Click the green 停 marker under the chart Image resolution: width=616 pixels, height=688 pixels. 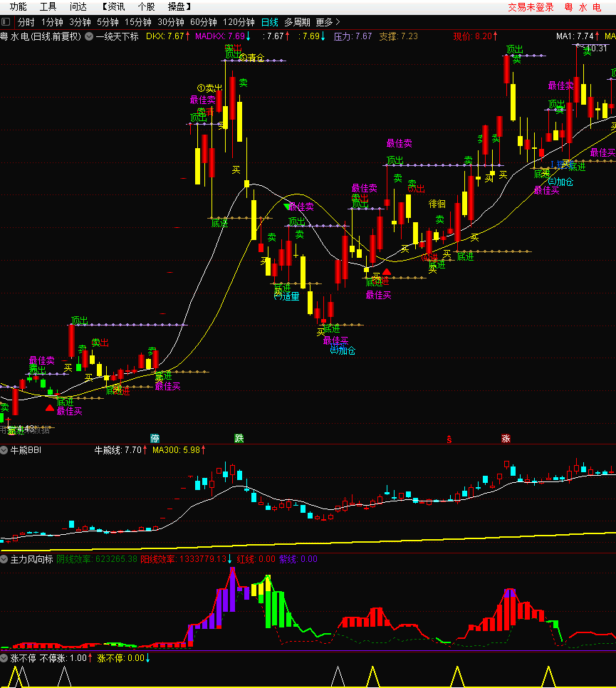click(155, 438)
